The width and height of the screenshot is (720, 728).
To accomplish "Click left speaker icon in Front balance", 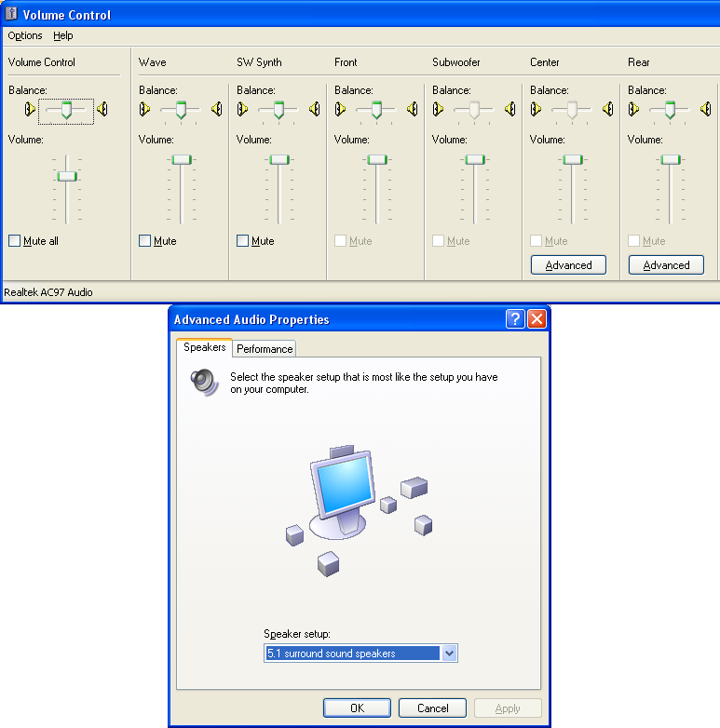I will [x=340, y=109].
